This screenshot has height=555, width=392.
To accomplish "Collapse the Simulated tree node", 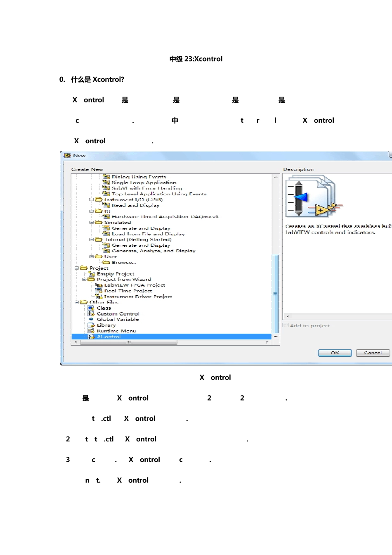I will pyautogui.click(x=92, y=222).
